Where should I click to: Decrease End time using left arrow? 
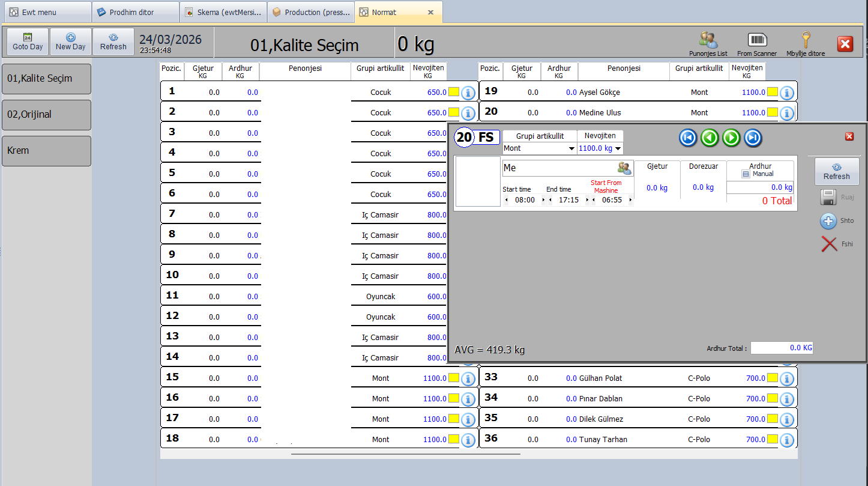click(x=550, y=200)
